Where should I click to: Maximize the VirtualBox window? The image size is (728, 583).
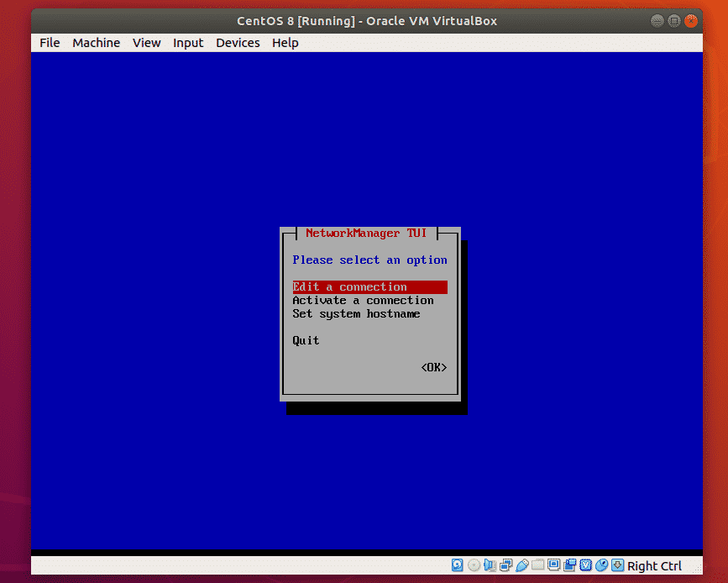tap(674, 21)
